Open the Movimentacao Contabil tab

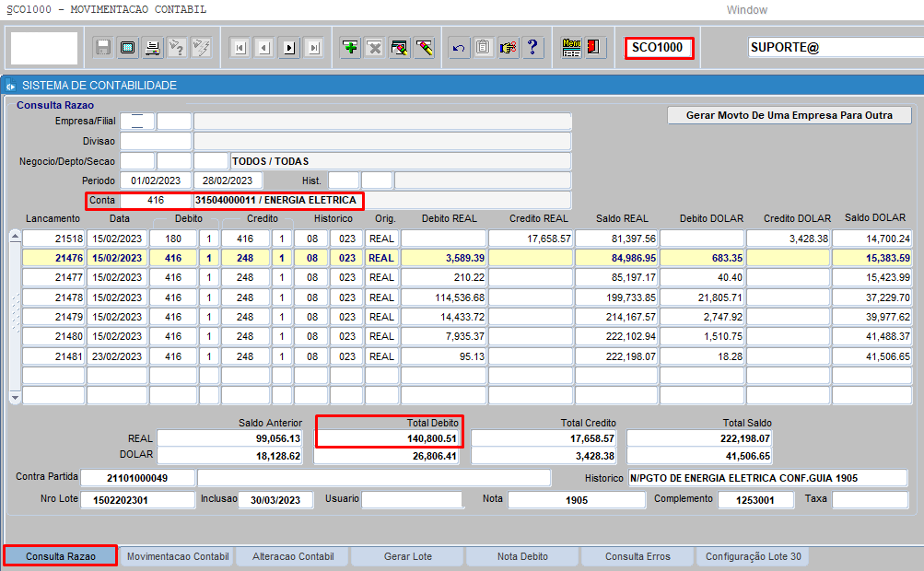coord(178,556)
